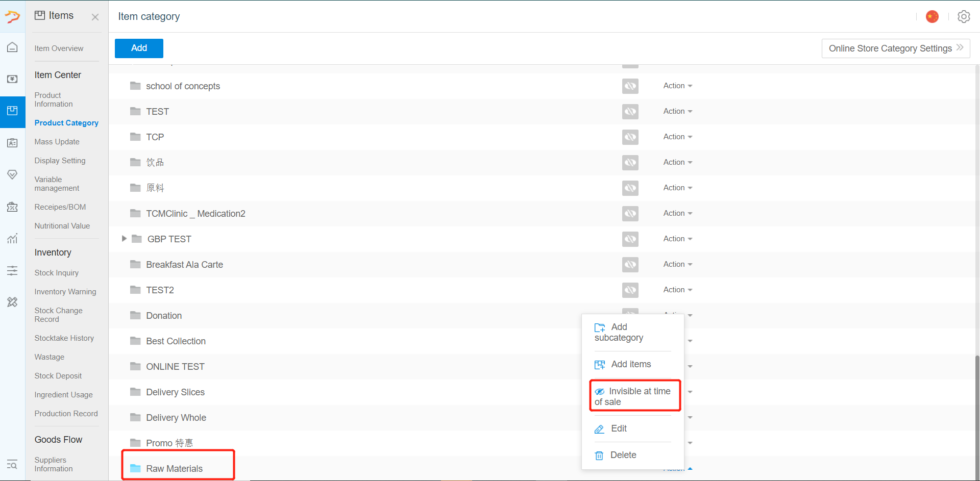Open Action dropdown for Breakfast Ala Carte
This screenshot has width=980, height=481.
pyautogui.click(x=677, y=264)
